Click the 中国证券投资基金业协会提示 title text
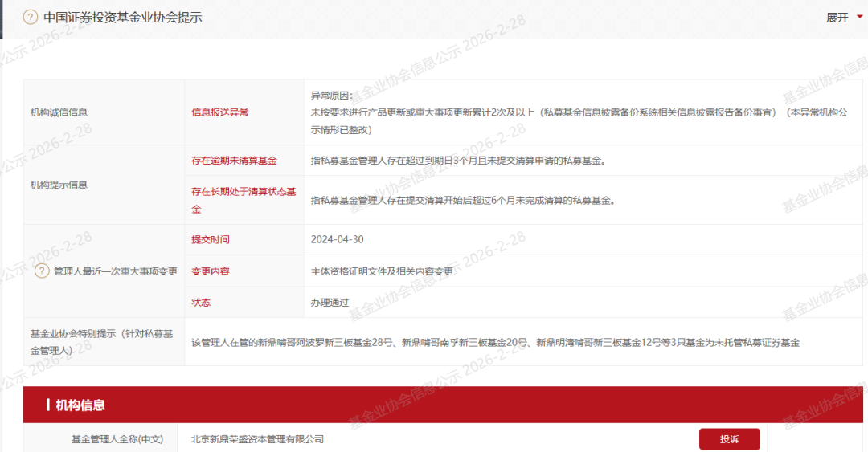The image size is (868, 452). tap(122, 17)
